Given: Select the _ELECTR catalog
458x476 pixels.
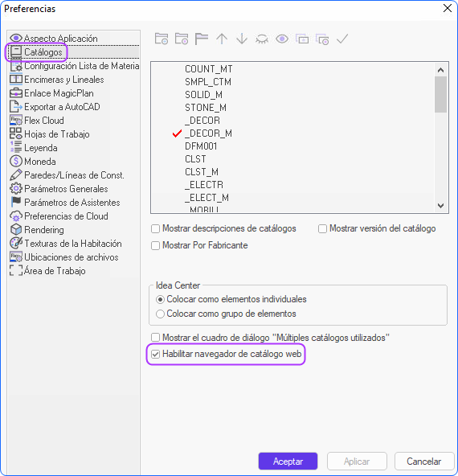Looking at the screenshot, I should [x=204, y=185].
